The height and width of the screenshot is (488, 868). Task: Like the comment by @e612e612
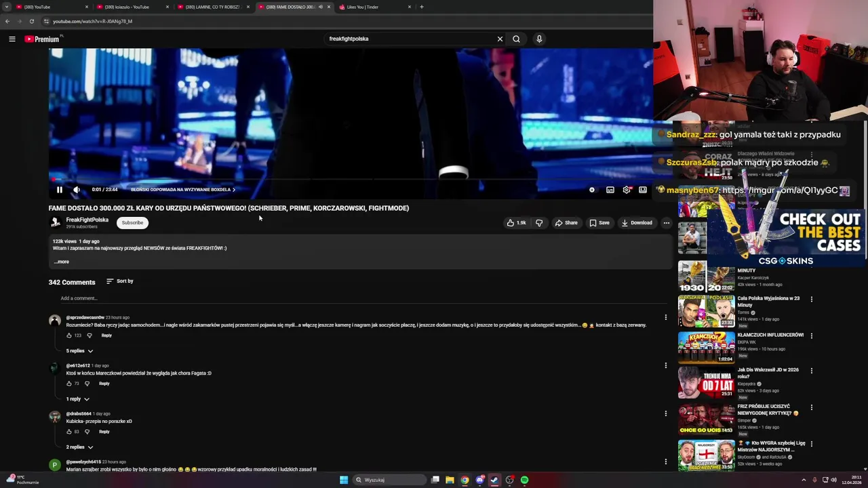tap(69, 384)
